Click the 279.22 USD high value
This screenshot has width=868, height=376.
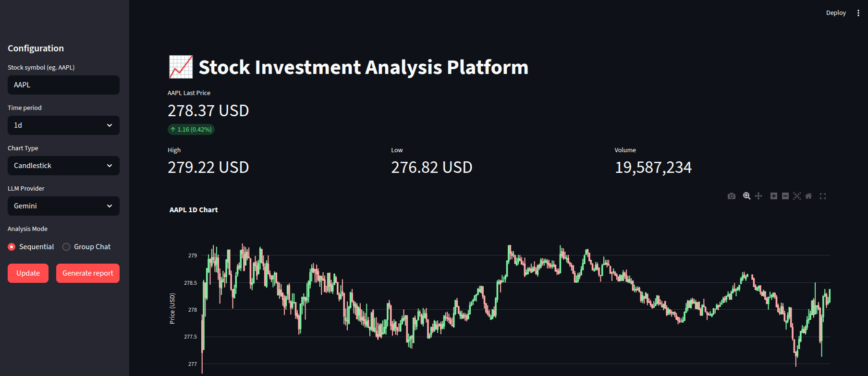(208, 168)
